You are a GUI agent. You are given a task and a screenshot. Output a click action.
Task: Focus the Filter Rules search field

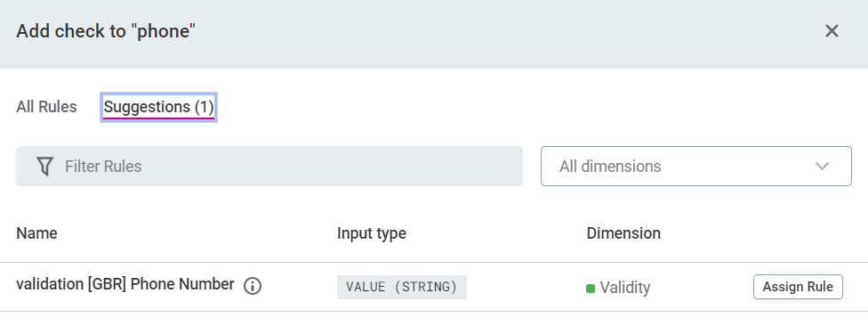point(269,166)
